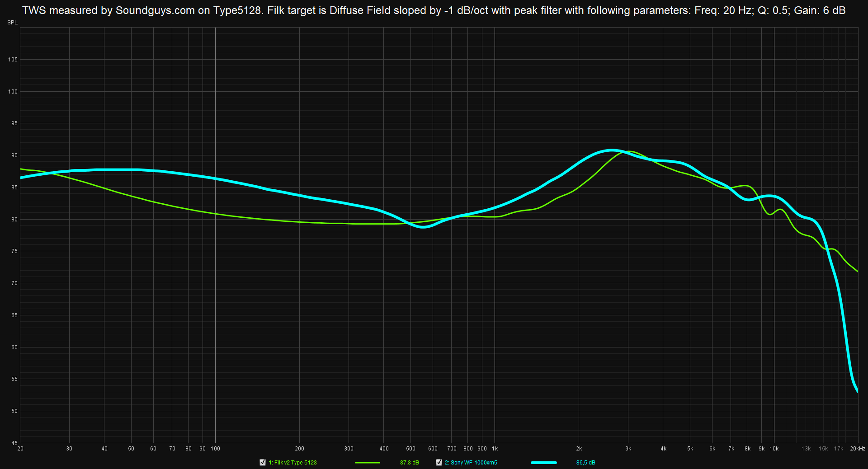Image resolution: width=868 pixels, height=469 pixels.
Task: Select the Filk v2 Type 5128 legend label
Action: (292, 463)
